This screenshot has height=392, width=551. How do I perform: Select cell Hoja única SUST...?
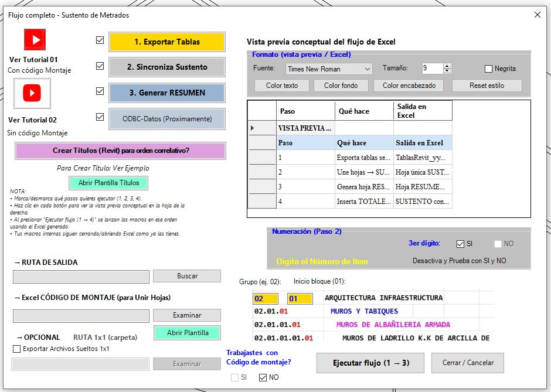[423, 172]
